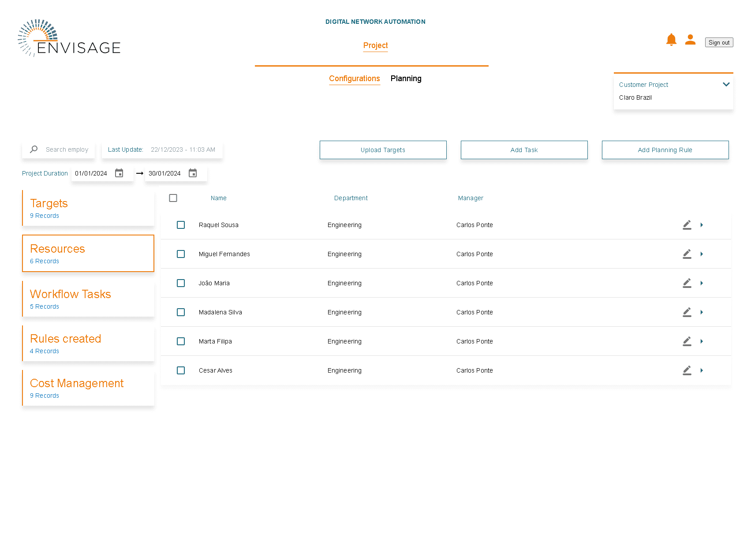Image resolution: width=751 pixels, height=560 pixels.
Task: Click the edit pencil for João Maria
Action: tap(687, 283)
